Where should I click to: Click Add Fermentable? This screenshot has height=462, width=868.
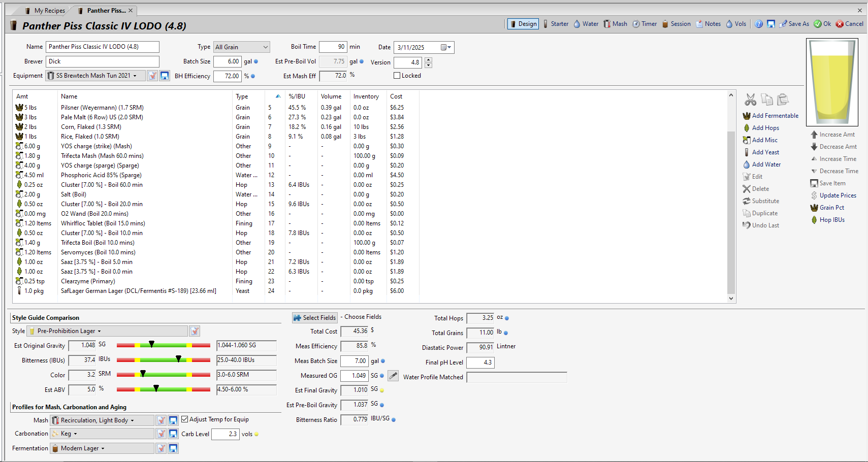pyautogui.click(x=770, y=116)
